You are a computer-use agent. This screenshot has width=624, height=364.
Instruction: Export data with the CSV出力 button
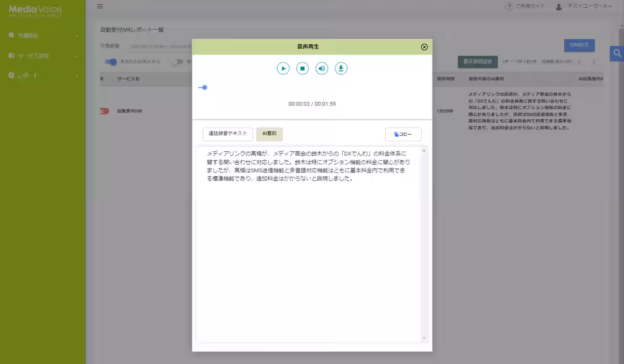pyautogui.click(x=579, y=45)
